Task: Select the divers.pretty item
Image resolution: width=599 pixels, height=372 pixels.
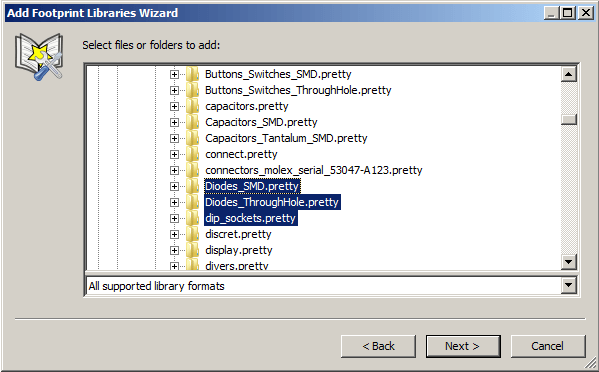Action: click(236, 265)
